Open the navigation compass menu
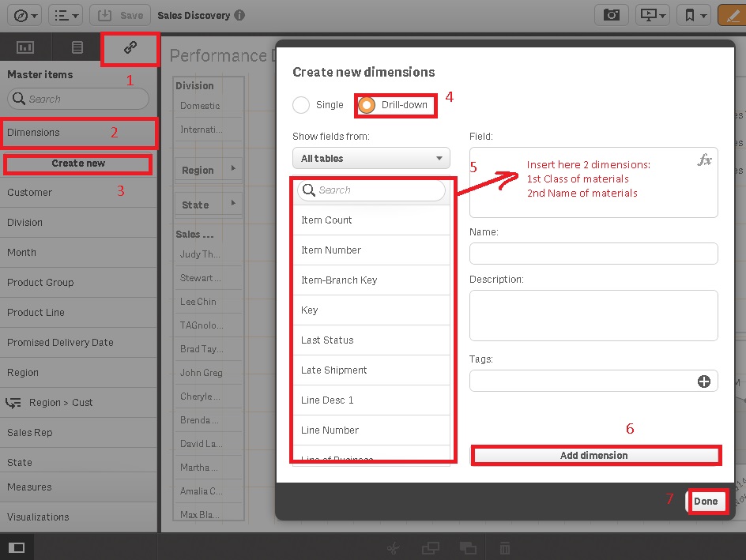 [24, 16]
